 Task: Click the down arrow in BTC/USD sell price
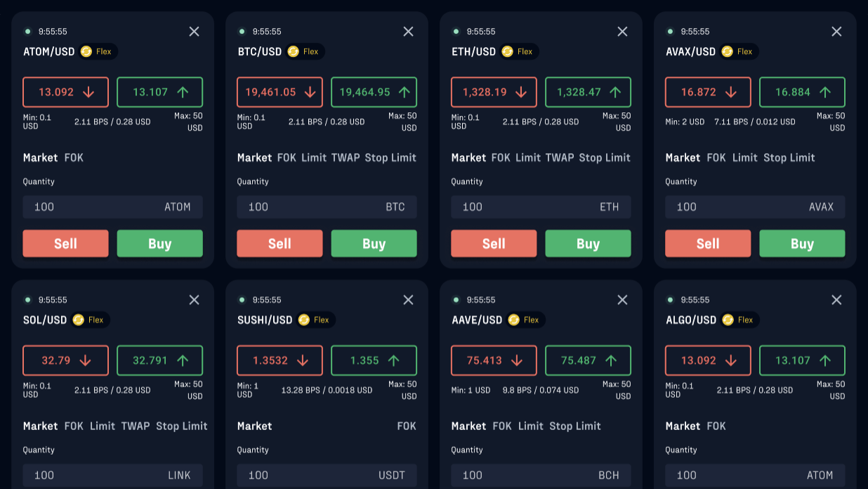pyautogui.click(x=311, y=91)
